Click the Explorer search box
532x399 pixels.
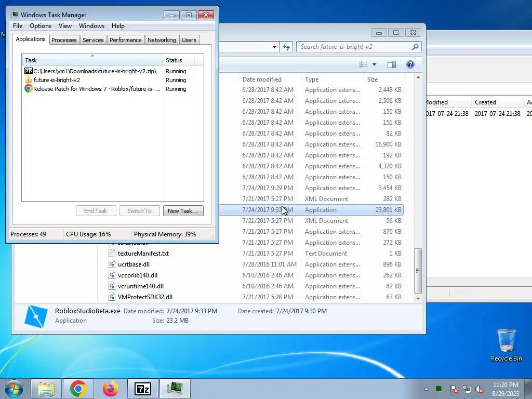coord(354,47)
